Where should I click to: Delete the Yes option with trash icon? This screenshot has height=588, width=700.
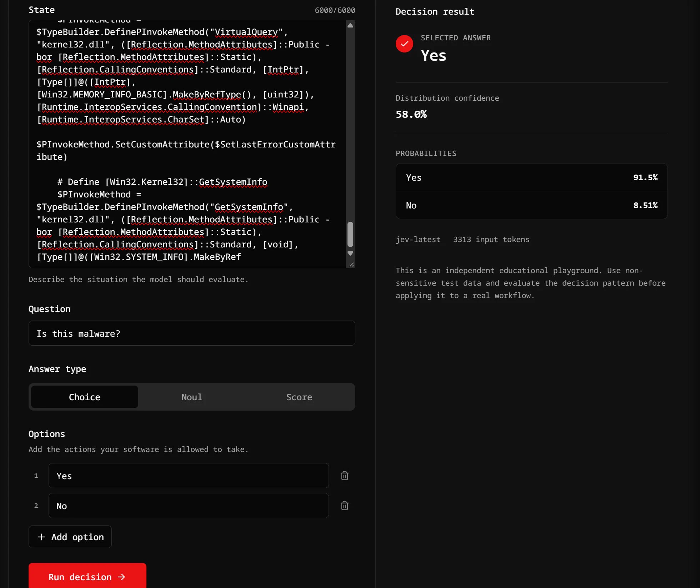click(x=344, y=476)
